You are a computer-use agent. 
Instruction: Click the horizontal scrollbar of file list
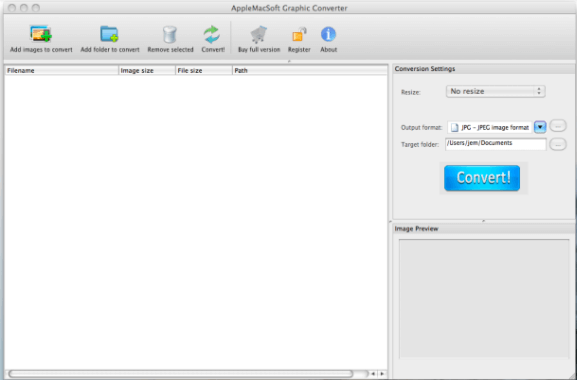coord(181,374)
